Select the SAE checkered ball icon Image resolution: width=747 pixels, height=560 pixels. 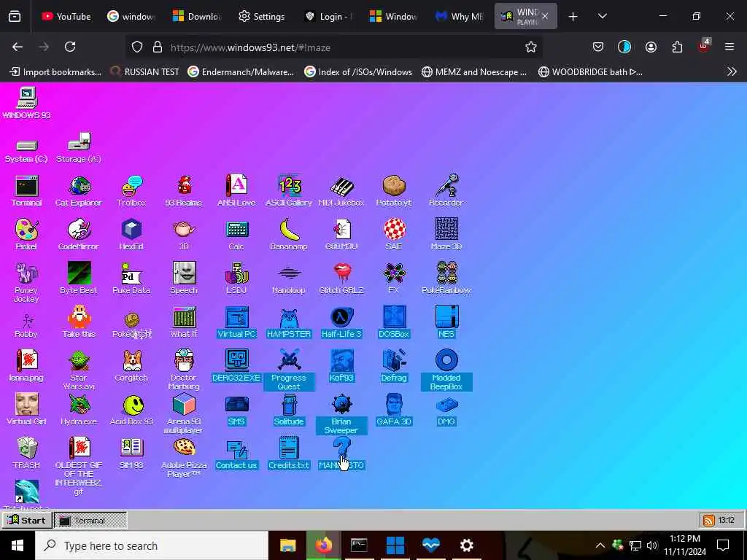click(x=394, y=235)
